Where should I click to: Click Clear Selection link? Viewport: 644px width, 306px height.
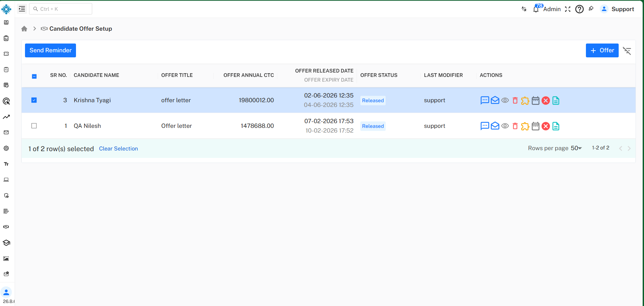(x=119, y=149)
